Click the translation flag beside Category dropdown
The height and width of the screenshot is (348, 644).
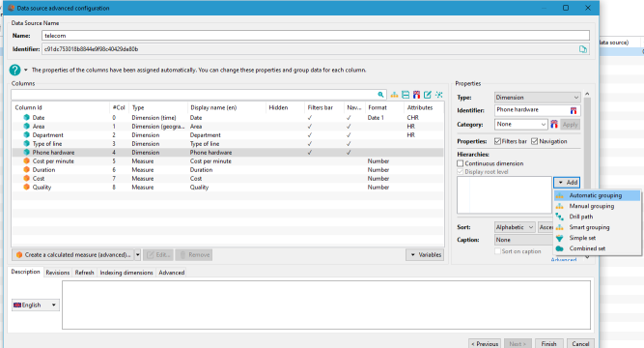[554, 125]
